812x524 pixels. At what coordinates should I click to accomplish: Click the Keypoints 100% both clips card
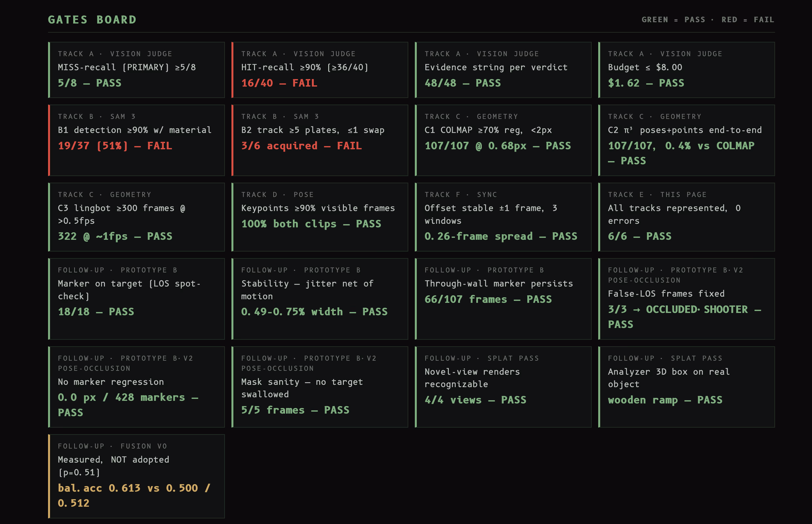[320, 217]
